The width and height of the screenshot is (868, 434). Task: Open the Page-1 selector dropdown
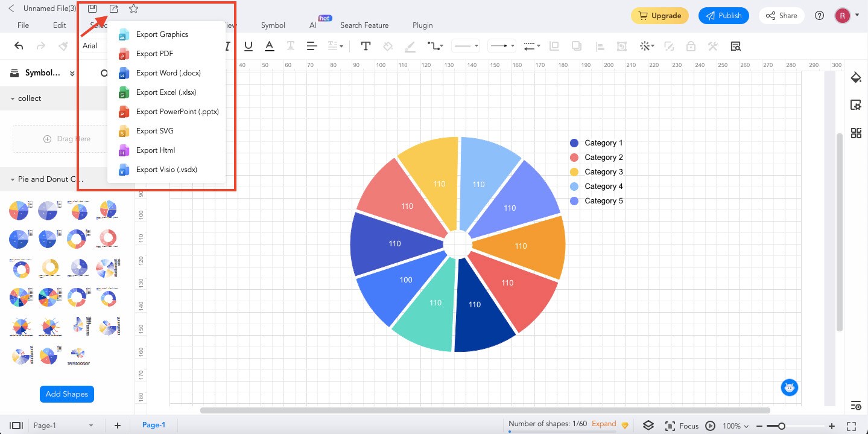[63, 426]
